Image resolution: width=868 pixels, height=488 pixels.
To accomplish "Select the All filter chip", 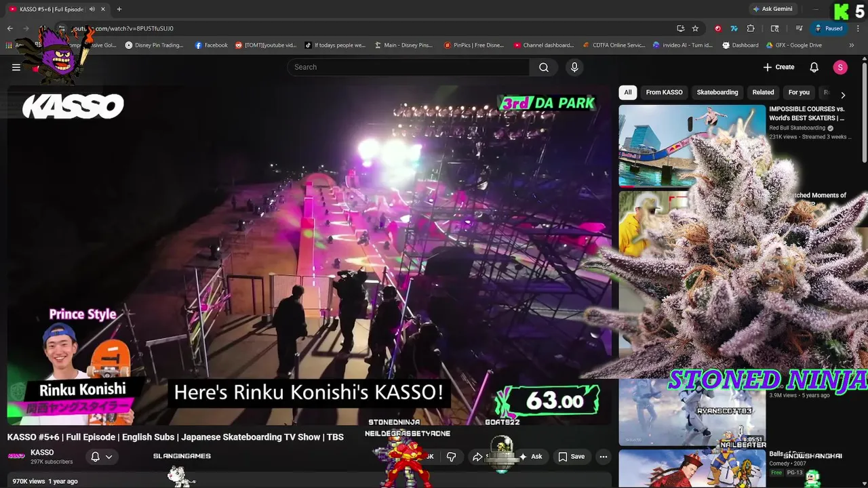I will pos(628,92).
